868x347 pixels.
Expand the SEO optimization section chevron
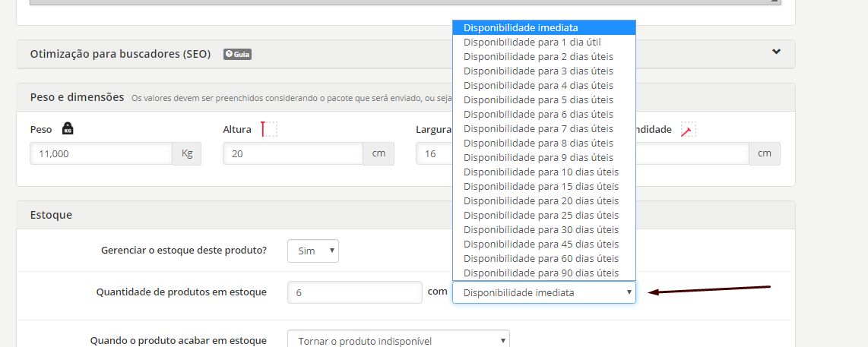click(776, 52)
